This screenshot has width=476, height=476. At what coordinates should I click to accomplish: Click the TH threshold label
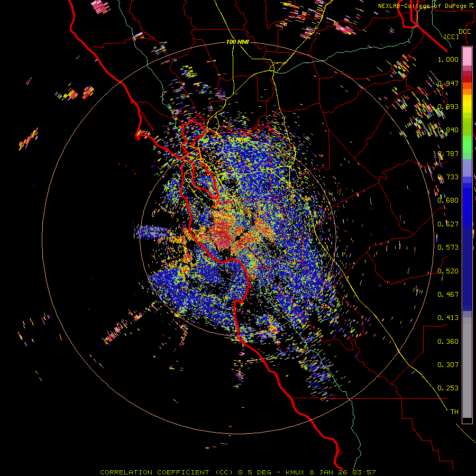click(x=454, y=412)
